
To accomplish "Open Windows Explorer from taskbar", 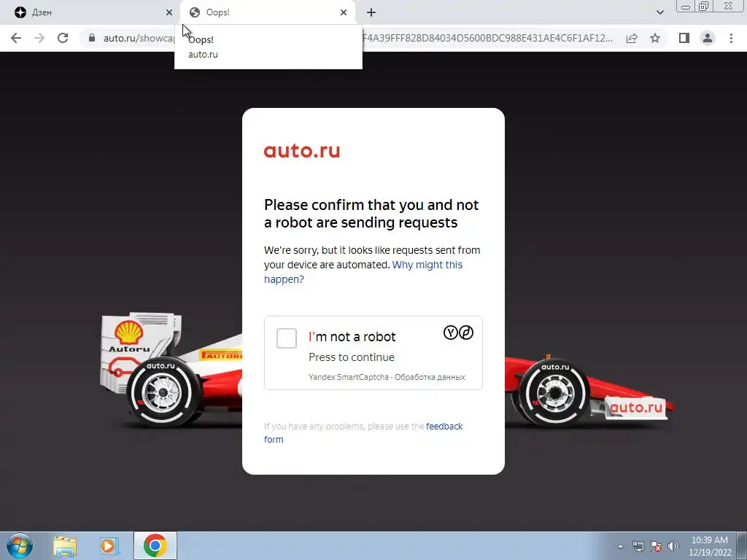I will (65, 545).
